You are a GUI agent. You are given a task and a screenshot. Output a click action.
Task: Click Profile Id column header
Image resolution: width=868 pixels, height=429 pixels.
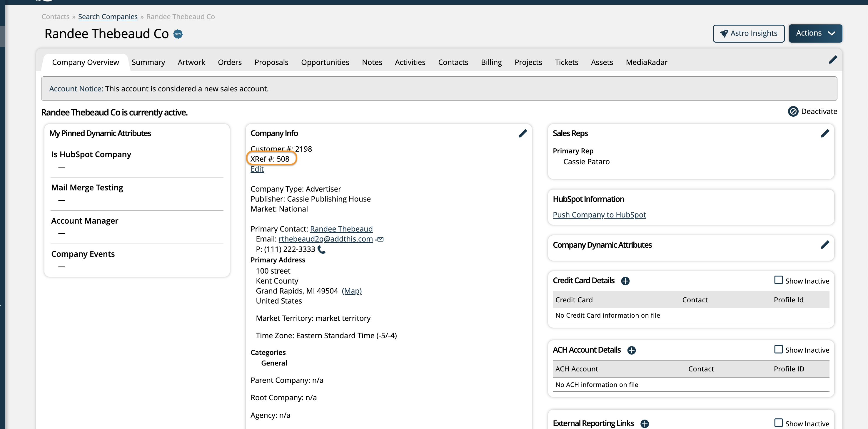coord(789,300)
